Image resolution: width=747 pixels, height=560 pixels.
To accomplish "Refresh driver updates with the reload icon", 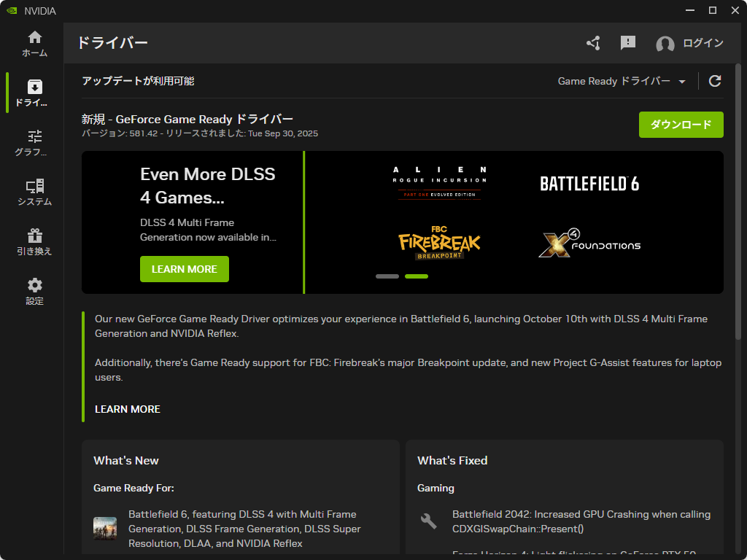I will pos(716,81).
